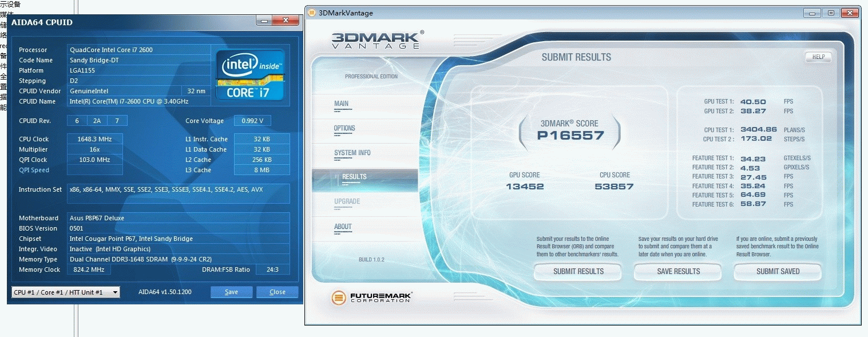Minimize the AIDA64 CPUID window
The image size is (868, 337).
264,21
